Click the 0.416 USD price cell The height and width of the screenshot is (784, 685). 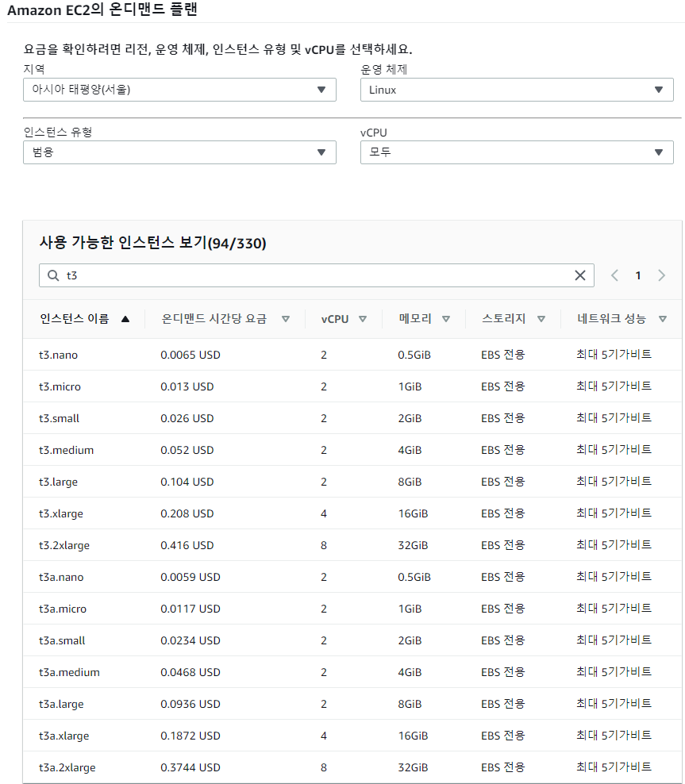pos(187,545)
